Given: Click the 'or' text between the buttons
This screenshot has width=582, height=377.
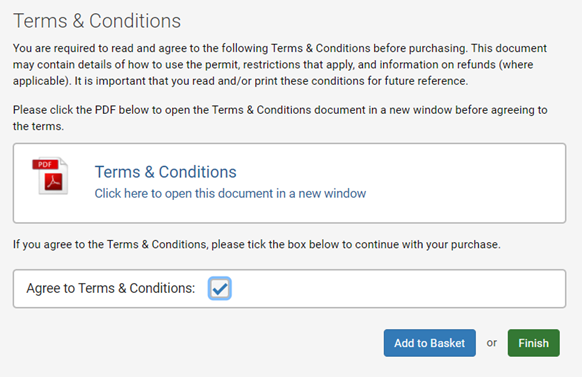Looking at the screenshot, I should [491, 343].
